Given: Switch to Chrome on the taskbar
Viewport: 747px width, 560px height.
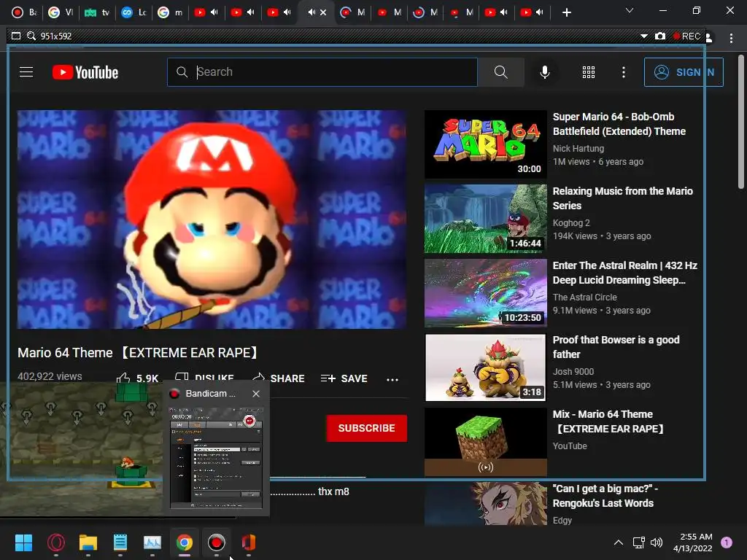Looking at the screenshot, I should (185, 542).
